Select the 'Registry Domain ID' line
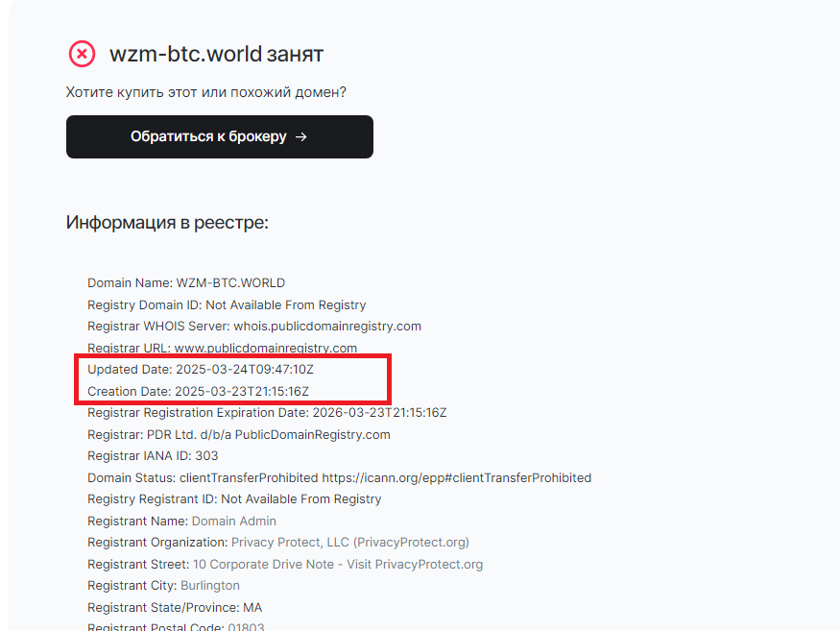Image resolution: width=840 pixels, height=631 pixels. click(227, 305)
